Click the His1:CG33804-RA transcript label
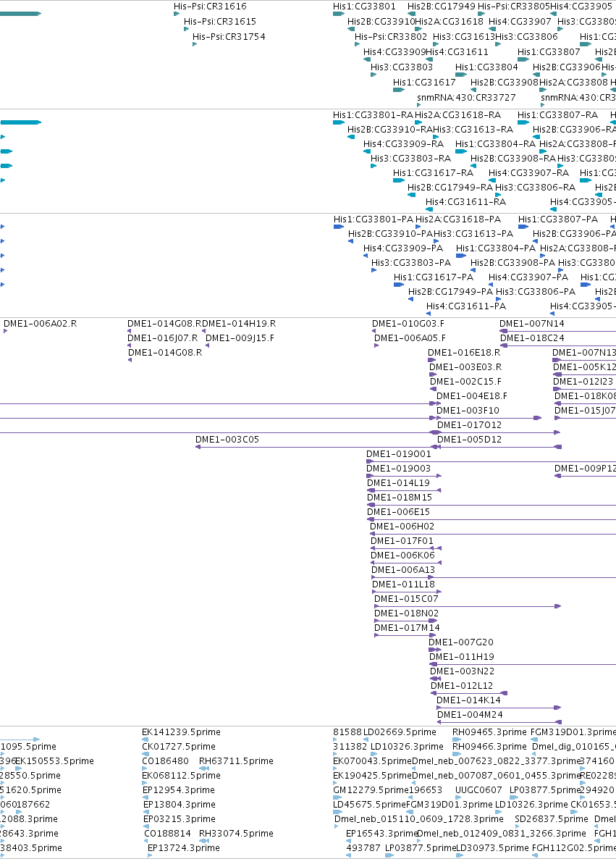Viewport: 616px width, 859px height. tap(496, 144)
